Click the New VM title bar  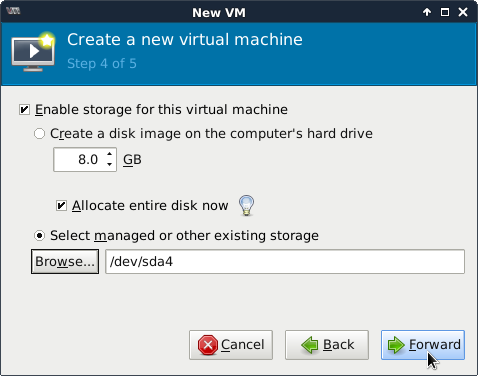click(x=219, y=13)
